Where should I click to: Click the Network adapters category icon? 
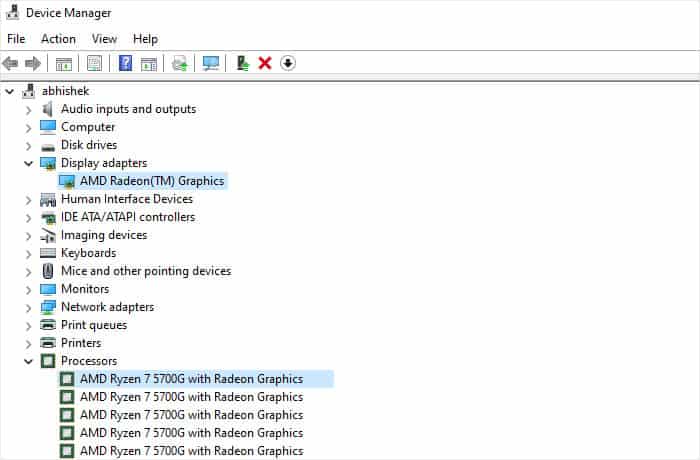pos(48,307)
